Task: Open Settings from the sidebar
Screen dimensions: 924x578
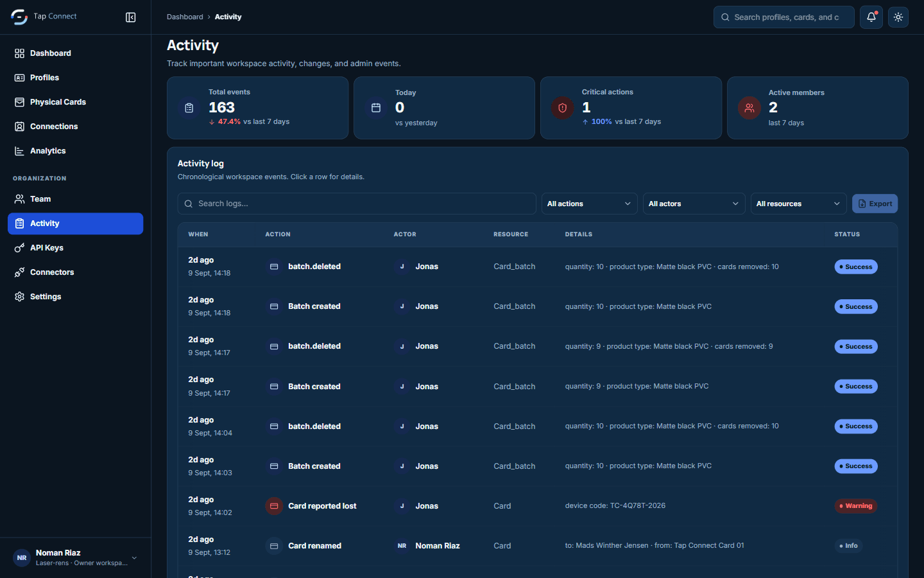Action: 76,297
